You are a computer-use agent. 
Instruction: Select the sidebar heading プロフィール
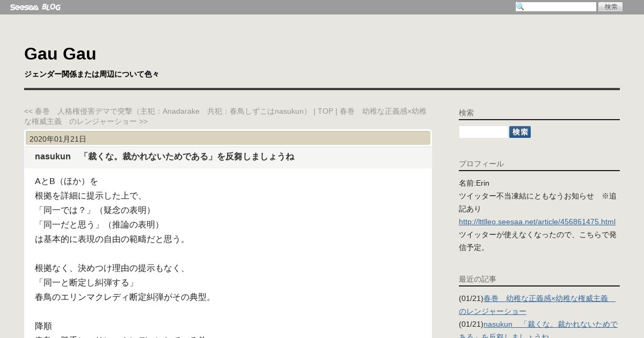tap(481, 164)
